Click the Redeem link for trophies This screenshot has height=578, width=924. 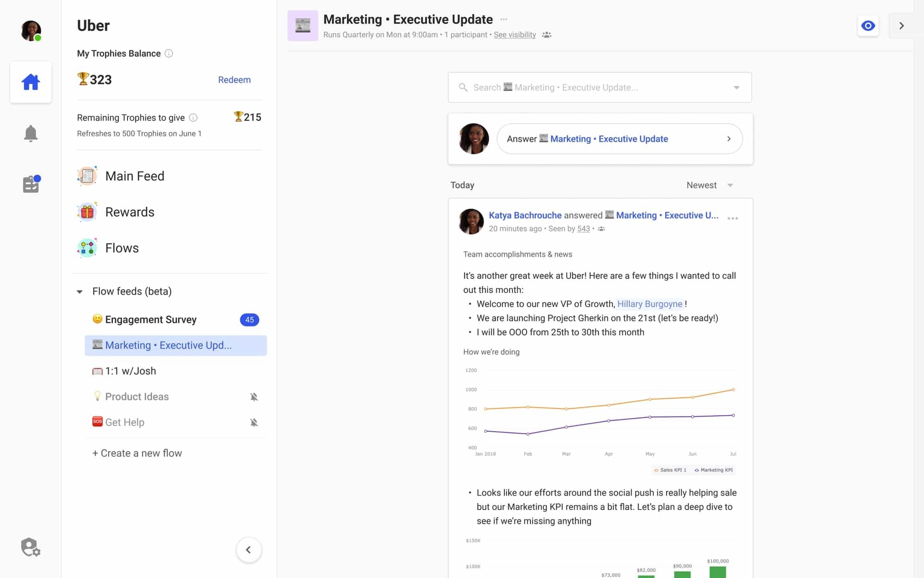click(x=234, y=80)
